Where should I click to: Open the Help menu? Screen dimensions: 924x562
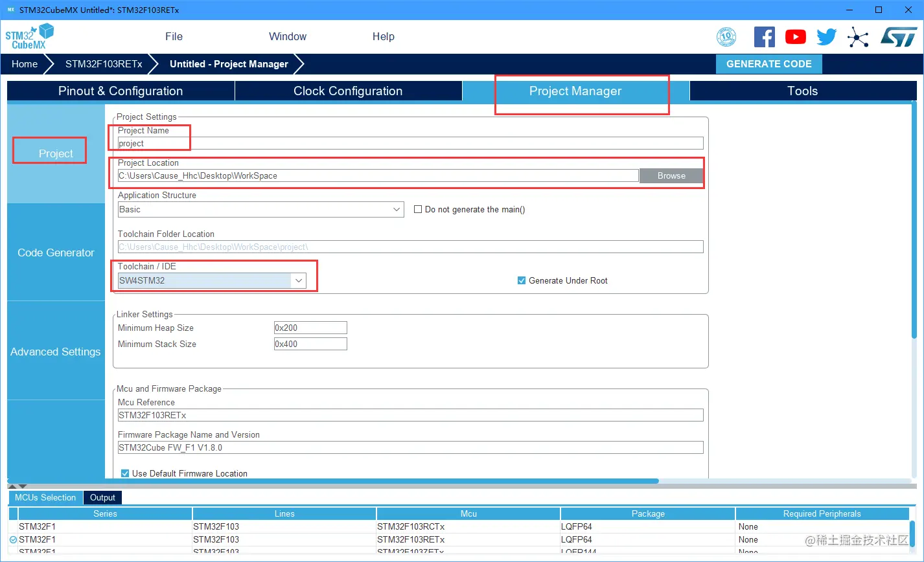click(x=384, y=36)
